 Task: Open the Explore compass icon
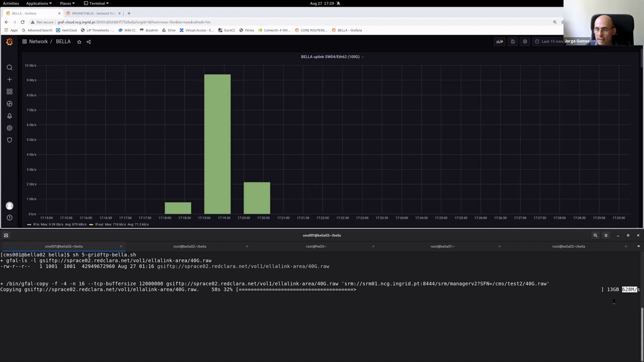coord(9,104)
